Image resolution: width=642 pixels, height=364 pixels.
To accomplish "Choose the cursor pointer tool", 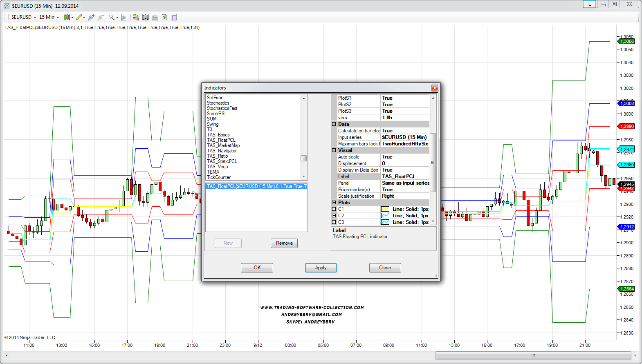I will pyautogui.click(x=112, y=17).
